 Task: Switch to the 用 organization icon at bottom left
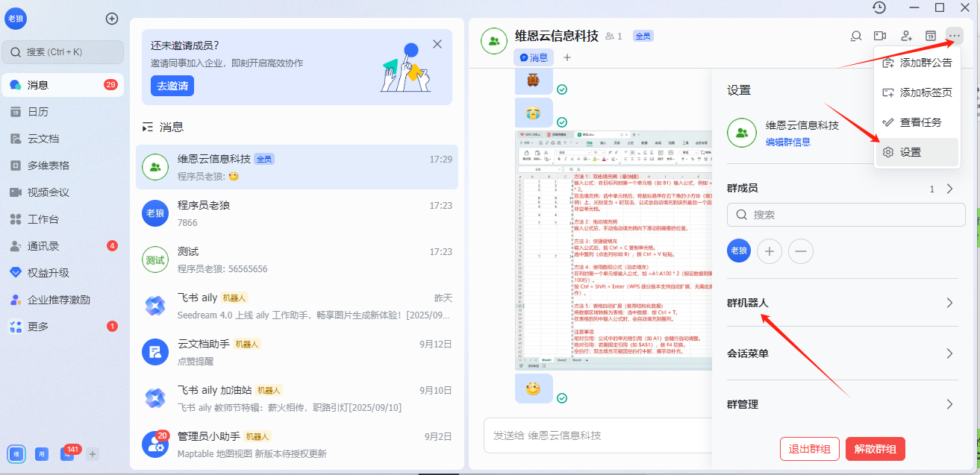[42, 453]
